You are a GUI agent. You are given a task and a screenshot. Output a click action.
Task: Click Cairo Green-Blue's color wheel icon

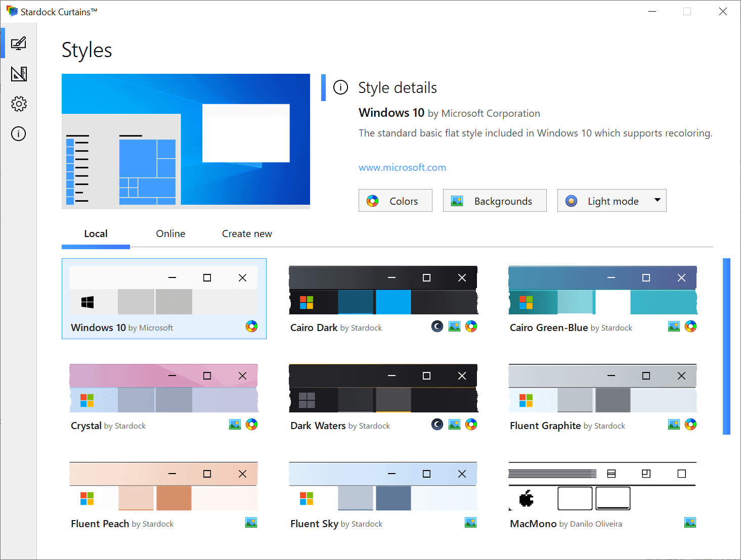(690, 326)
